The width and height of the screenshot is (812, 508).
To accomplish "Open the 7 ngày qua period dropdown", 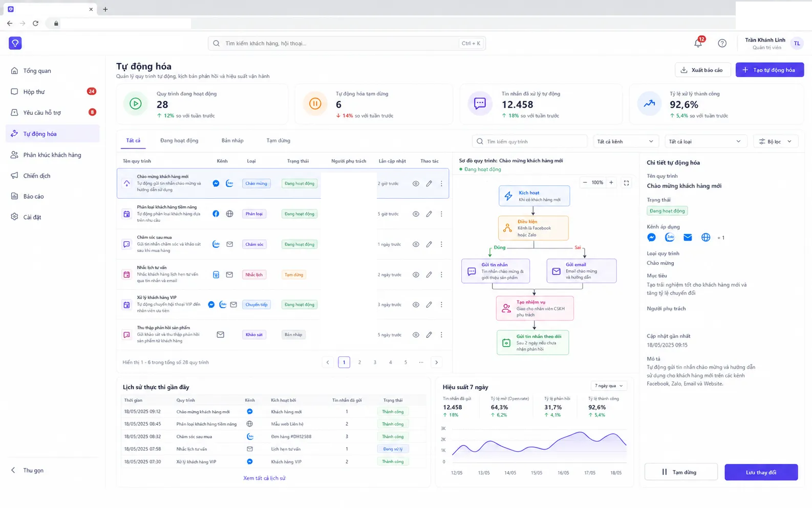I will click(609, 386).
